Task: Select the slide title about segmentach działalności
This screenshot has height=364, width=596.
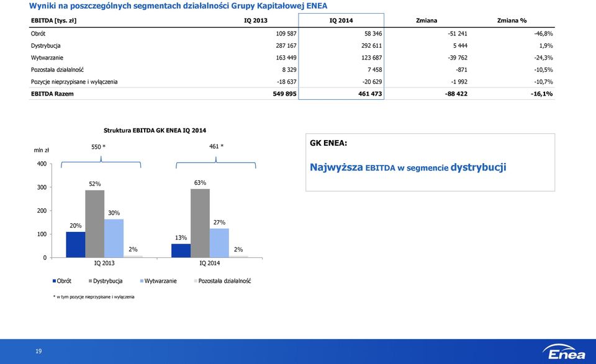Action: tap(178, 6)
